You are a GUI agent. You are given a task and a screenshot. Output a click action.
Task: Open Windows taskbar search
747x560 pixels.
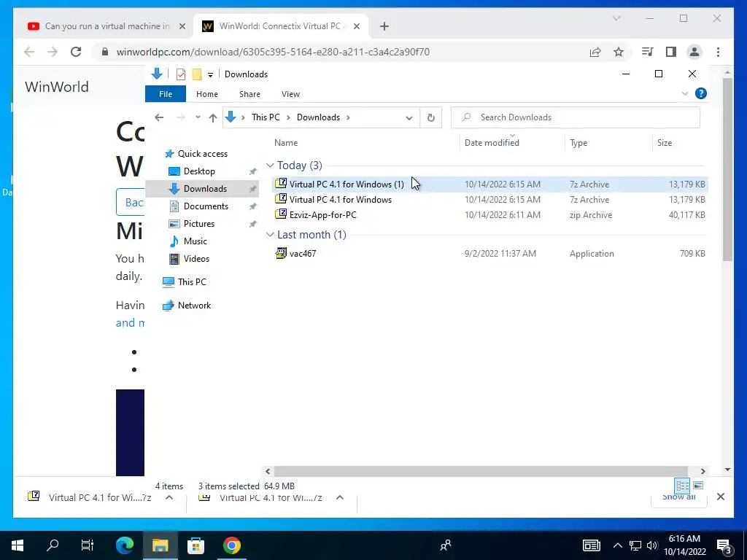tap(53, 545)
